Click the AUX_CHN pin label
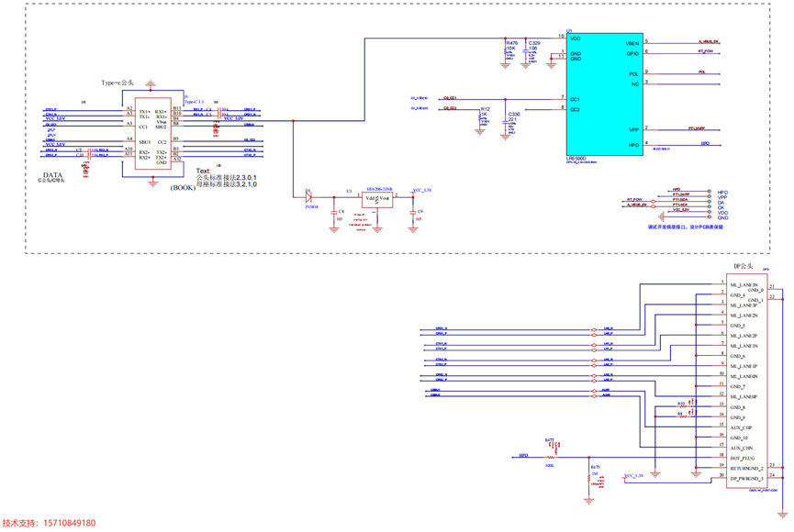The width and height of the screenshot is (794, 532). 742,448
